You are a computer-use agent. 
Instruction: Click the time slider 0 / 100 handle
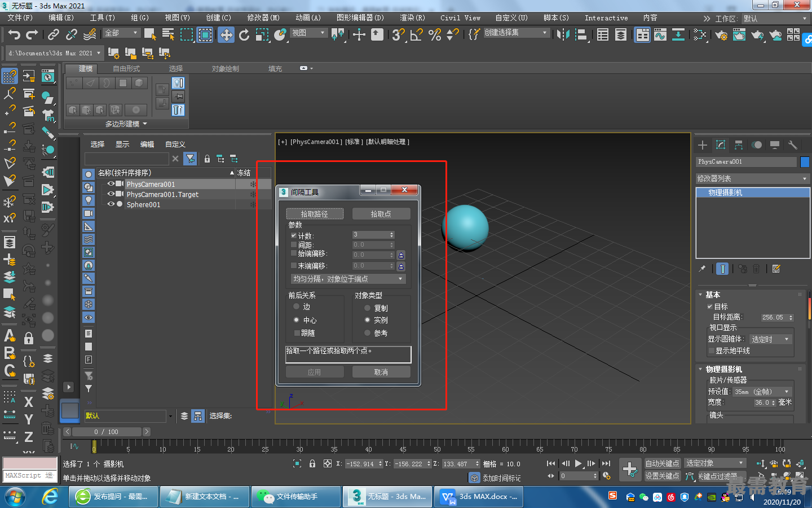pos(107,432)
